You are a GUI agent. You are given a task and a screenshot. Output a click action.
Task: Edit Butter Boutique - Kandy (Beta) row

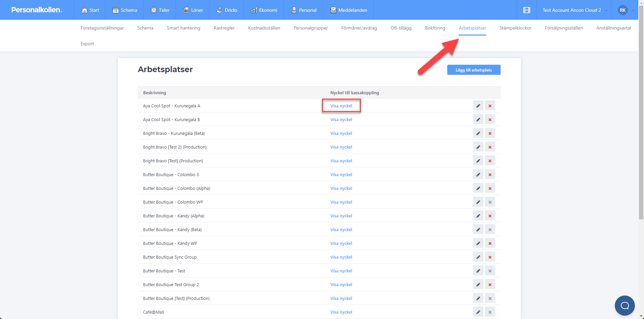[x=478, y=229]
